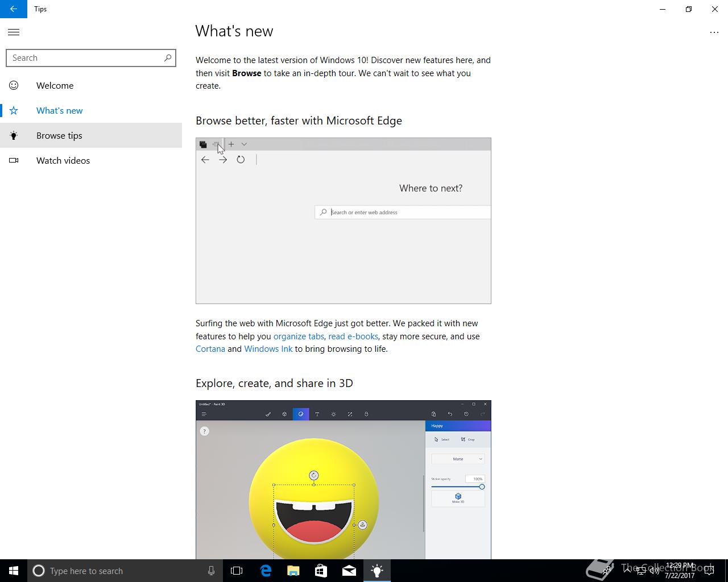Screen dimensions: 728x582
Task: Open Task View on taskbar
Action: pos(237,571)
